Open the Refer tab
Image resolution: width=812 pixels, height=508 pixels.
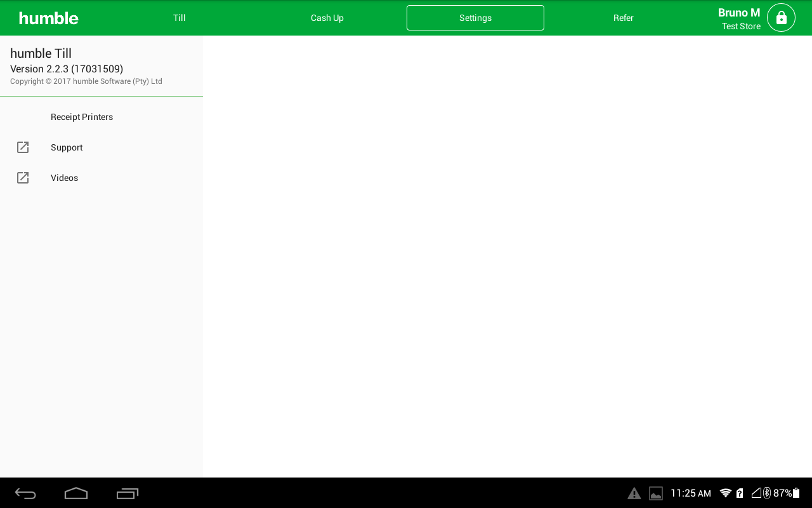click(624, 18)
